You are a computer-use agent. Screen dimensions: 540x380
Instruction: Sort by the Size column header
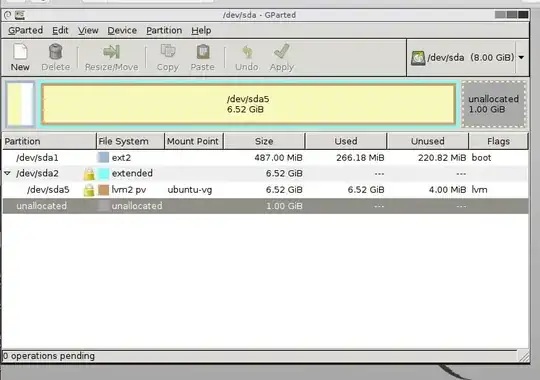(264, 141)
